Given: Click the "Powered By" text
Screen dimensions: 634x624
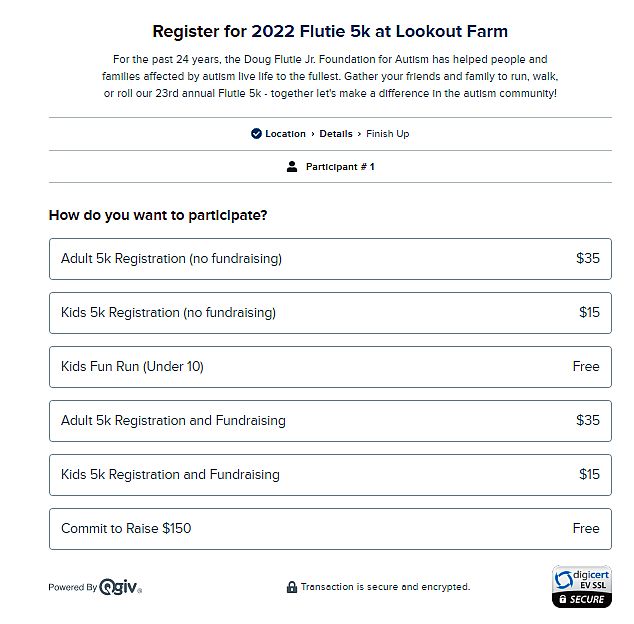Looking at the screenshot, I should pyautogui.click(x=72, y=588).
